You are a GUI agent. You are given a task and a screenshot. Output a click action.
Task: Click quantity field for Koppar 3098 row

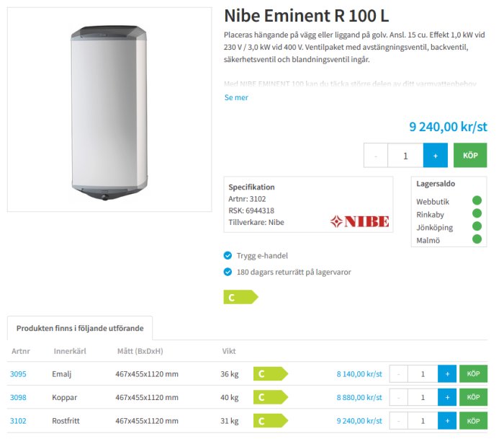point(423,397)
